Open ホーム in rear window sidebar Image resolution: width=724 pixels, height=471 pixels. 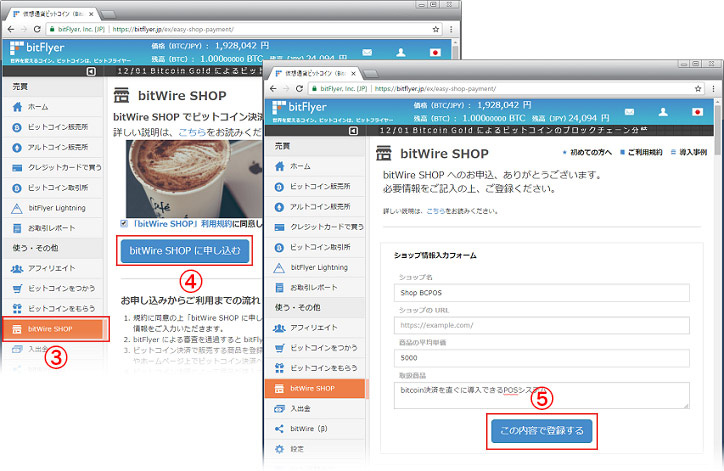pyautogui.click(x=53, y=107)
